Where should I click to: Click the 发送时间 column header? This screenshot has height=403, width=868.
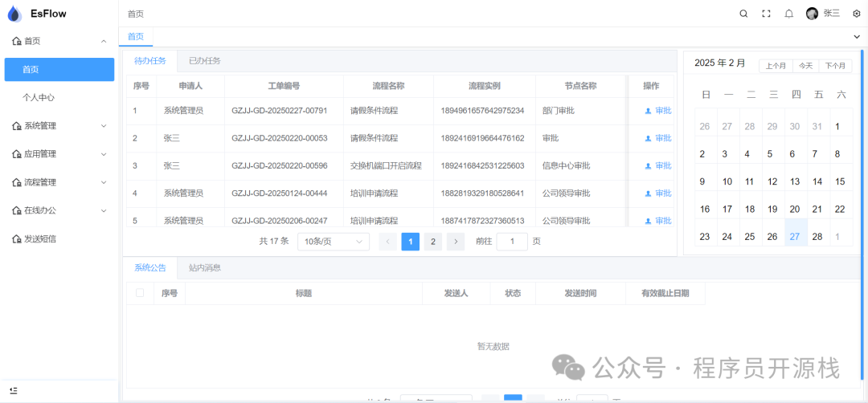click(580, 293)
